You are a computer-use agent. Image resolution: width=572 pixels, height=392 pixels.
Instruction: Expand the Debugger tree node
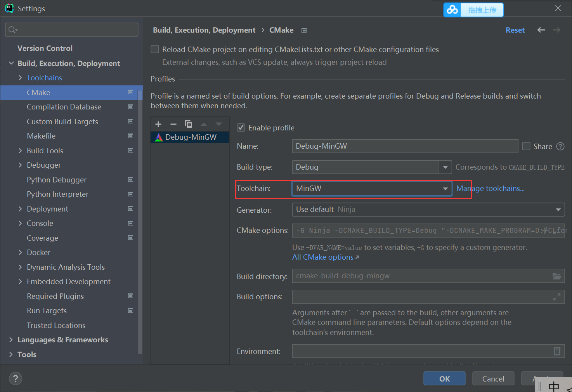[20, 165]
